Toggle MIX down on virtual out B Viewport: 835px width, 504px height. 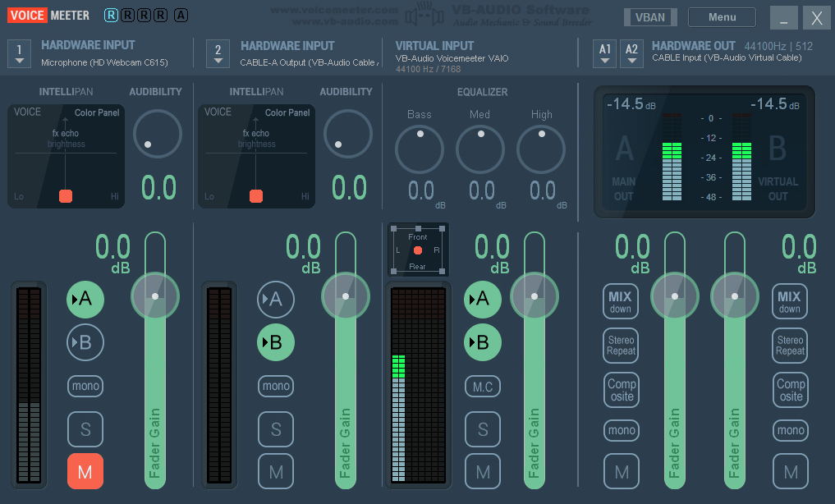[790, 302]
